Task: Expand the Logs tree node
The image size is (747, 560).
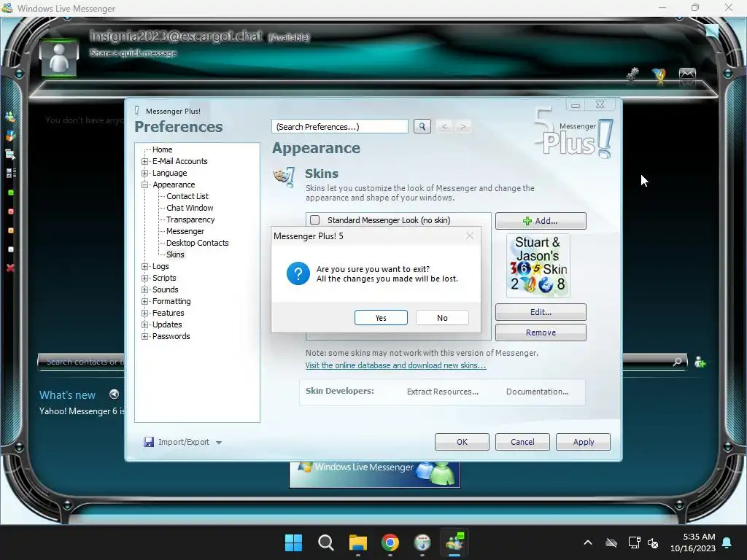Action: click(145, 266)
